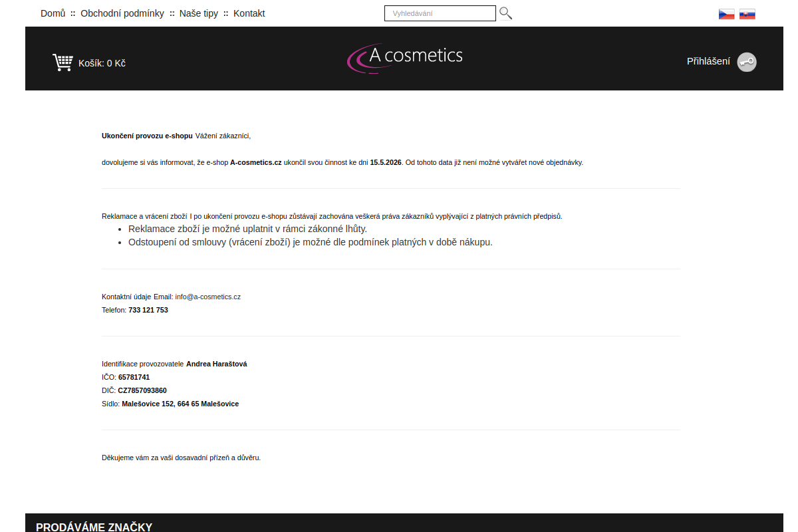Select the Kontaktní údaje label
The image size is (798, 532).
(x=126, y=297)
